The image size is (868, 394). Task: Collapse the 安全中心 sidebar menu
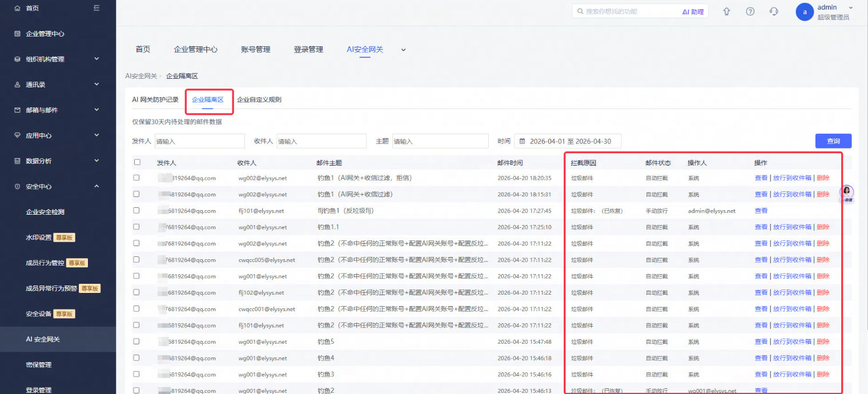(97, 186)
